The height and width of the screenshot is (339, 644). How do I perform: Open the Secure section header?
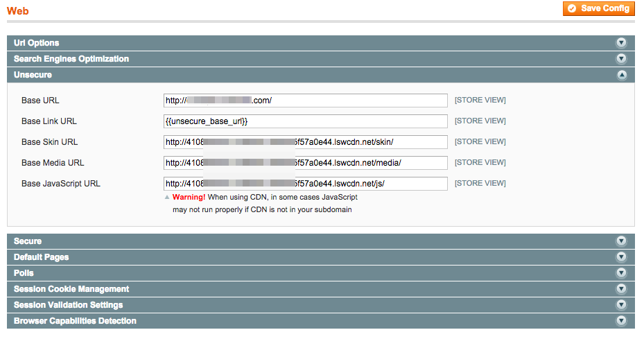coord(28,241)
